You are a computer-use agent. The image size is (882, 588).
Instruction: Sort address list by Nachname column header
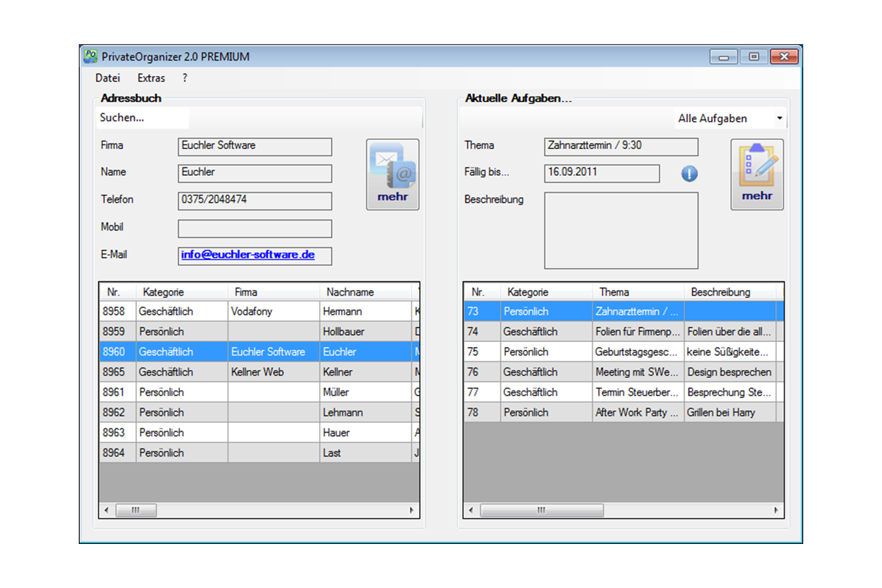pos(350,292)
